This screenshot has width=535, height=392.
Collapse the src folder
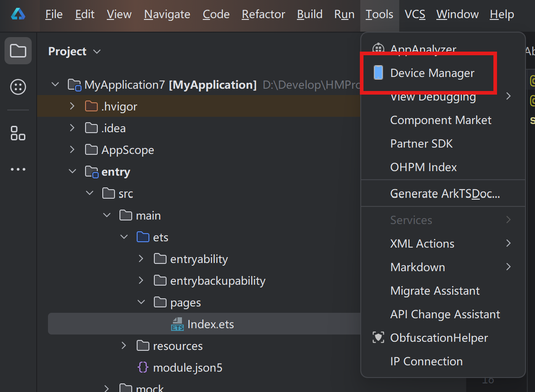coord(90,193)
